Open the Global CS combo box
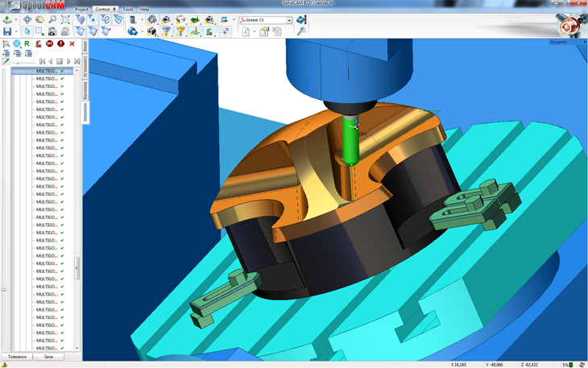The image size is (588, 368). (266, 20)
